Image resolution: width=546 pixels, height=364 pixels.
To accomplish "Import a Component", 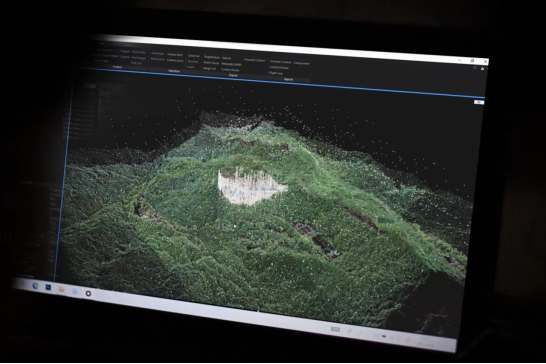I will click(301, 63).
